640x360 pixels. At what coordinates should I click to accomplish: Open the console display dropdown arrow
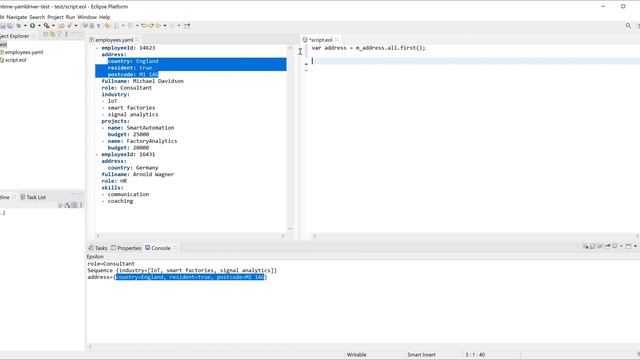click(x=621, y=246)
